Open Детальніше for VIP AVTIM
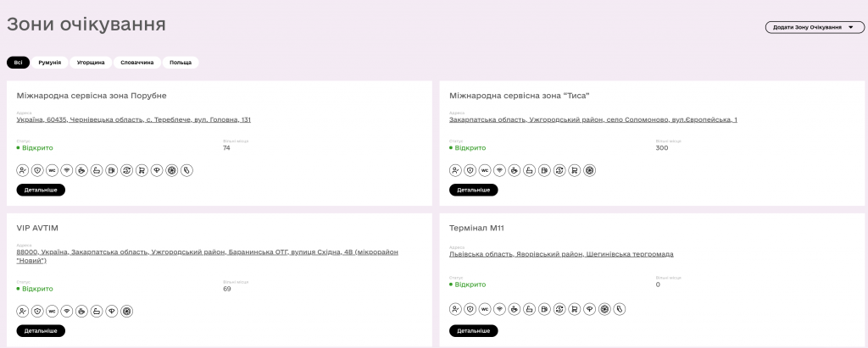The image size is (868, 348). point(41,331)
